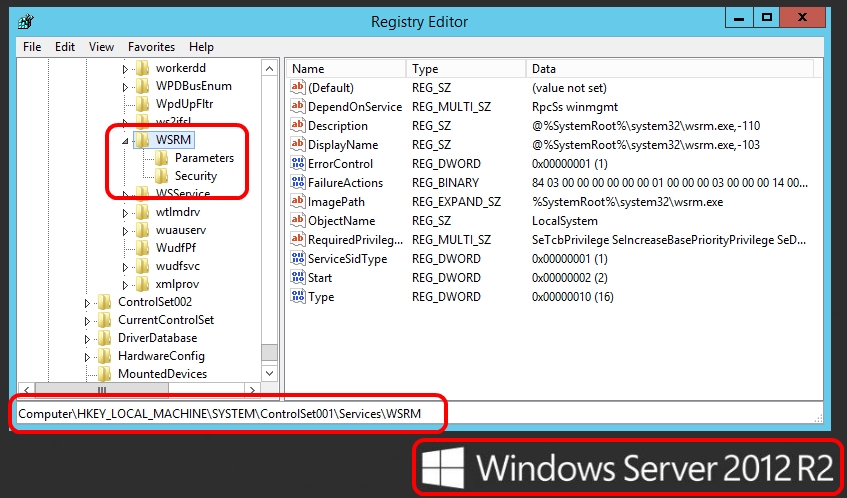Click the DisplayName value string icon
Viewport: 847px width, 498px height.
point(298,144)
